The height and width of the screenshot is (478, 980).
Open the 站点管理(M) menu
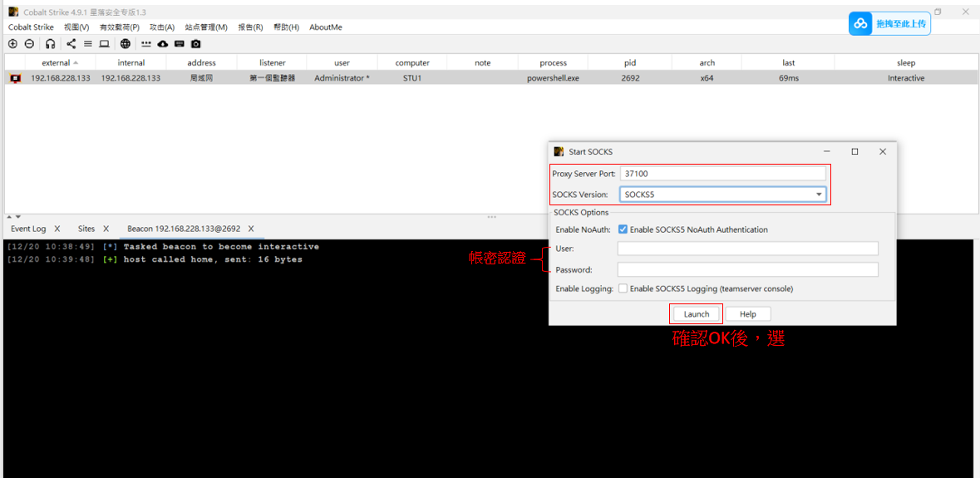[206, 27]
